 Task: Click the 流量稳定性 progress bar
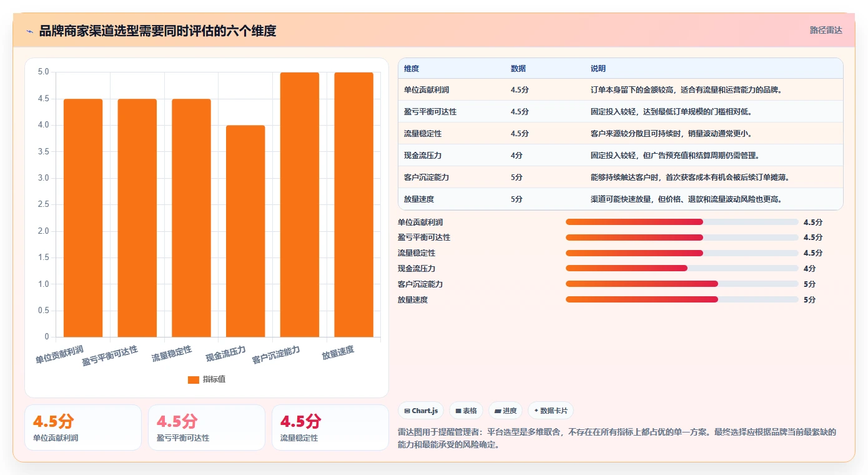click(682, 253)
